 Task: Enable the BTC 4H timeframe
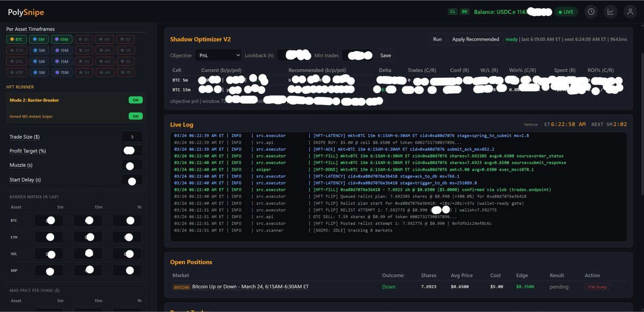pyautogui.click(x=104, y=39)
